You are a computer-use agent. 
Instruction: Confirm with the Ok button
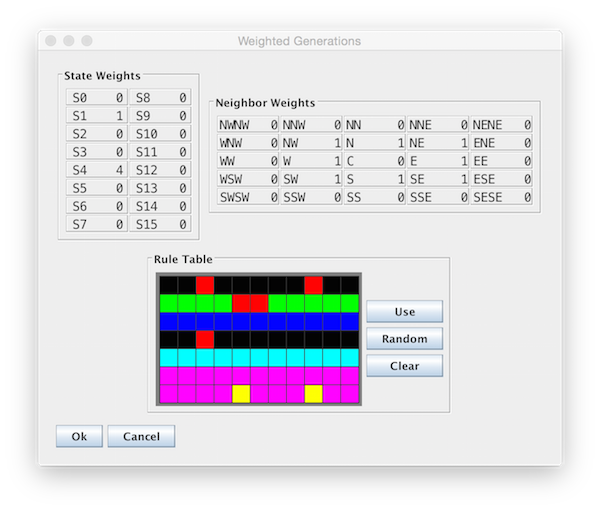[79, 436]
